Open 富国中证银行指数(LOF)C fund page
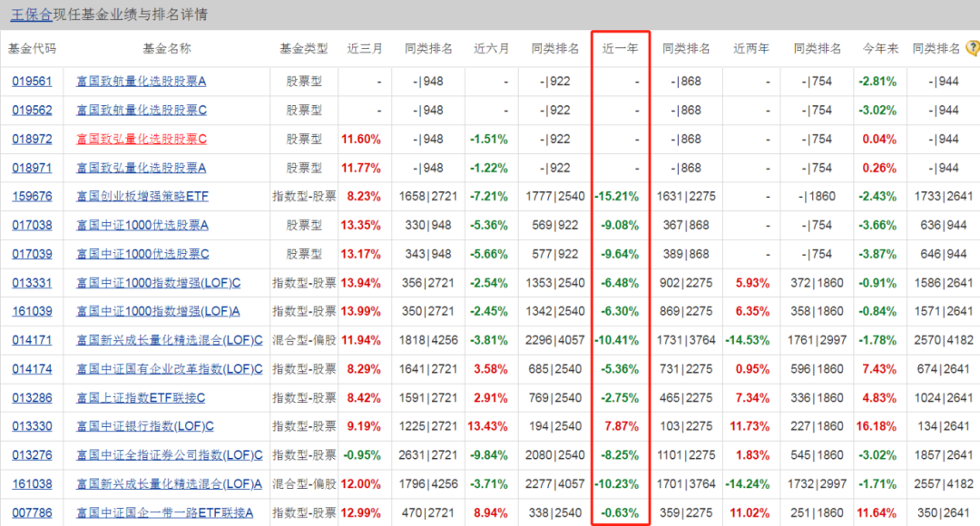Image resolution: width=980 pixels, height=526 pixels. (x=145, y=426)
